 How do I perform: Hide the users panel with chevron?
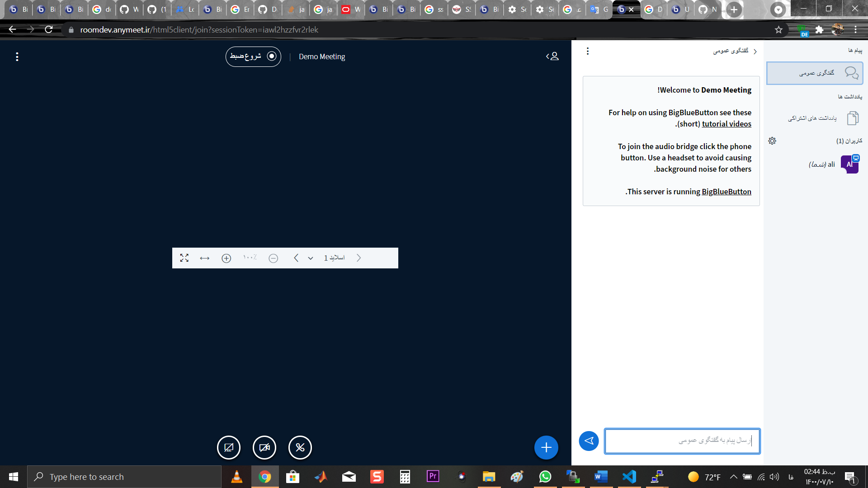552,56
